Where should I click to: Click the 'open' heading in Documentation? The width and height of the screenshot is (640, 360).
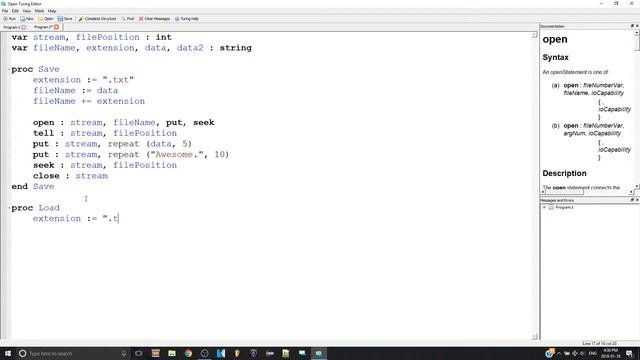pyautogui.click(x=555, y=40)
